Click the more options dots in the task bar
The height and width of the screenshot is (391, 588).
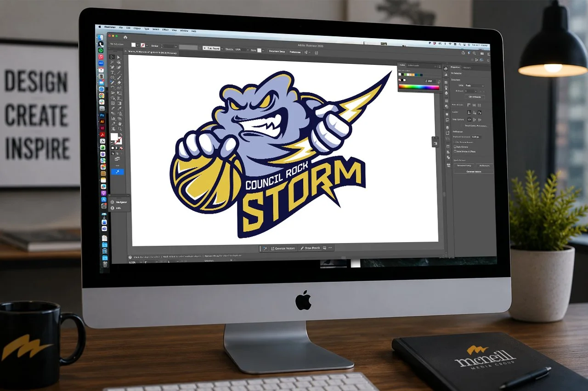tap(330, 248)
